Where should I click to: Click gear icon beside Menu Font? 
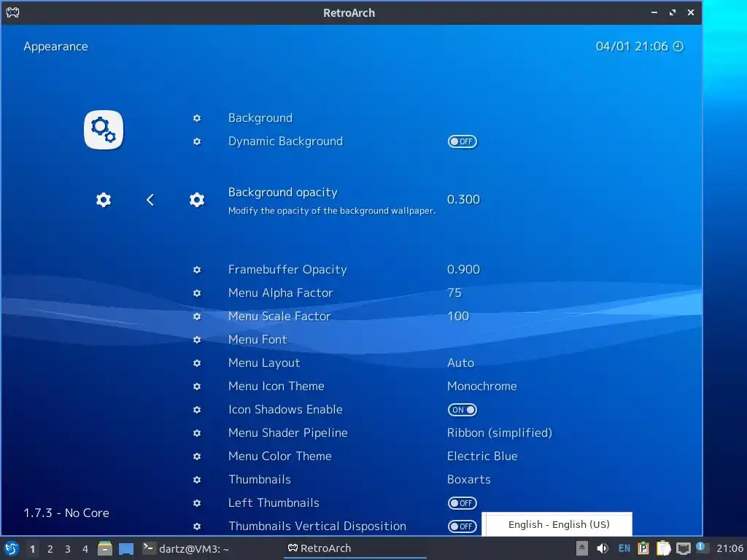197,340
